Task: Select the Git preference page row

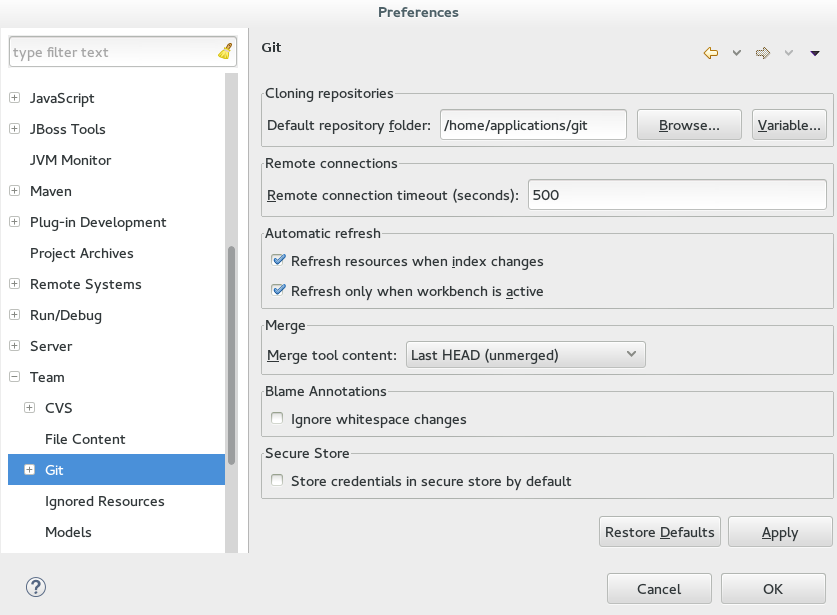Action: pyautogui.click(x=116, y=470)
